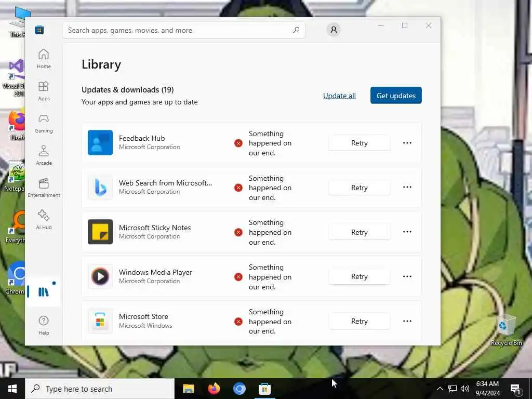Click the error icon beside Windows Media Player

[238, 277]
